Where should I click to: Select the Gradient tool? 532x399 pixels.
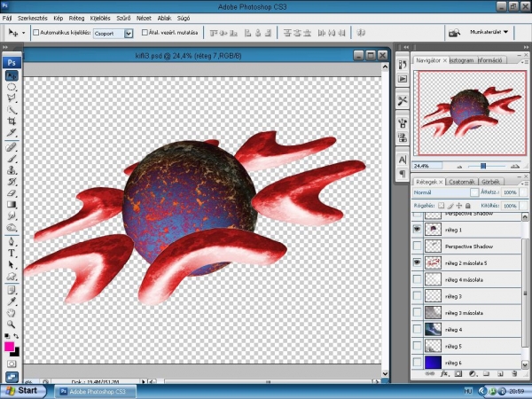[12, 205]
